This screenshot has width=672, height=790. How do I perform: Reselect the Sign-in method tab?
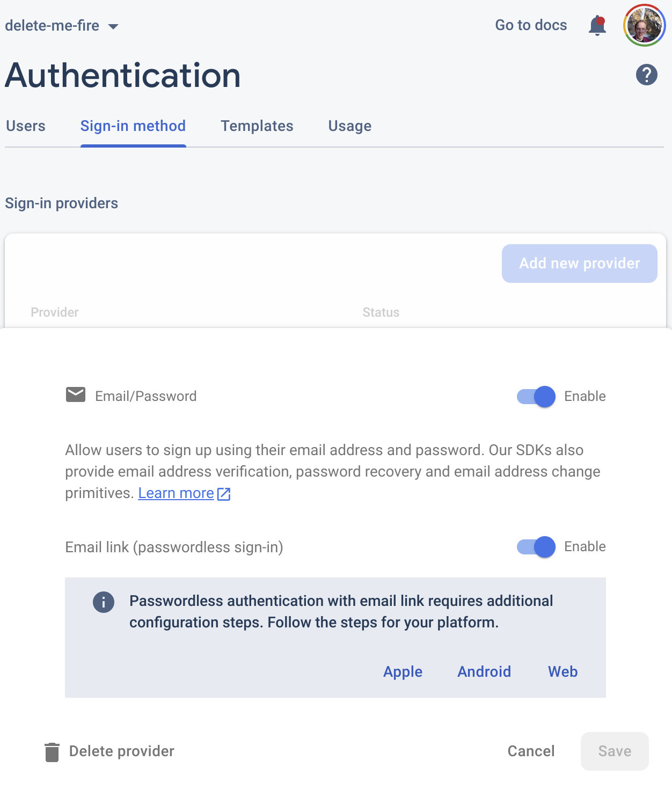pos(133,126)
